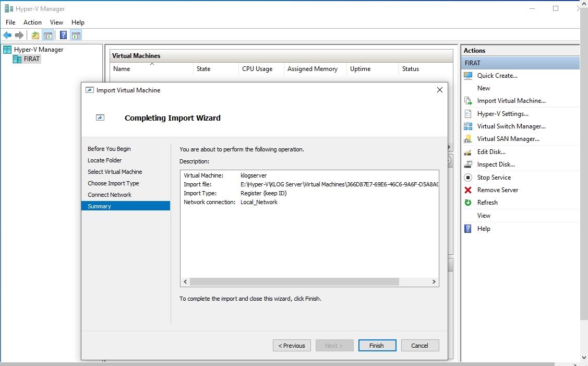The height and width of the screenshot is (366, 588).
Task: Select Connect Network wizard step
Action: click(x=110, y=195)
